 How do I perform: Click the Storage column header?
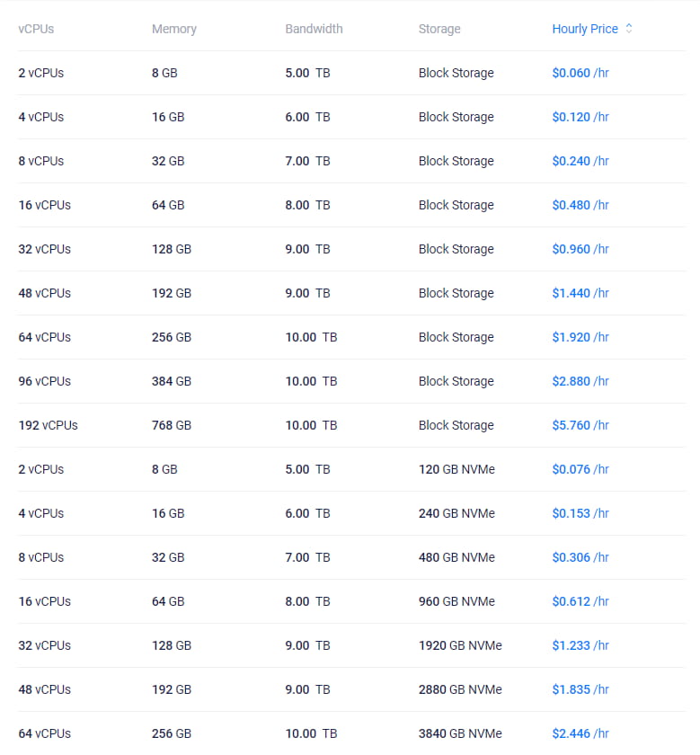pyautogui.click(x=439, y=29)
